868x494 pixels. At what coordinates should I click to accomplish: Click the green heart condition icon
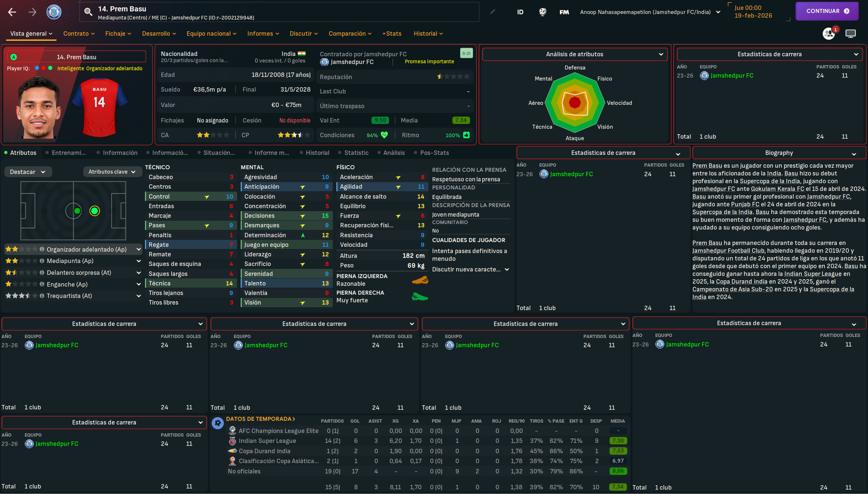(384, 135)
